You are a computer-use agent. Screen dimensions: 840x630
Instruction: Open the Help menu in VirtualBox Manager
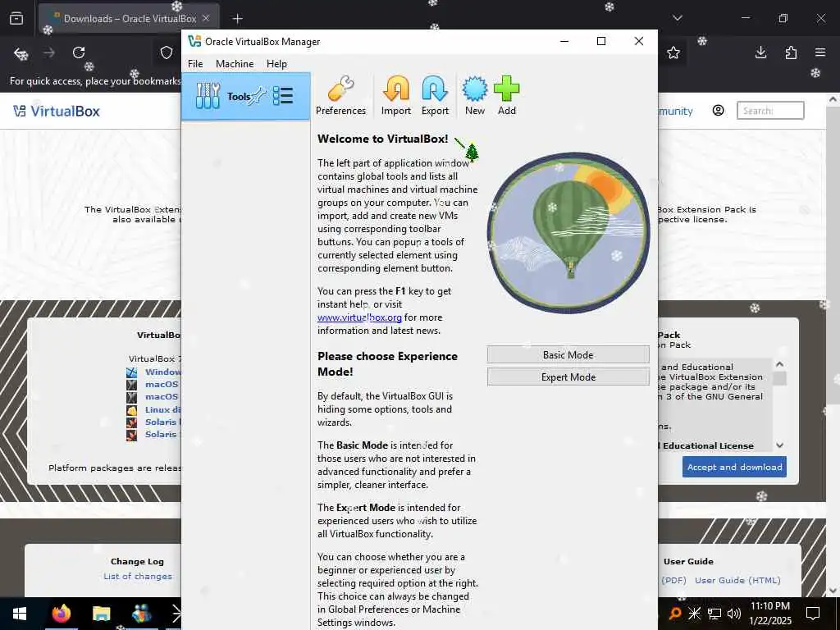(276, 64)
